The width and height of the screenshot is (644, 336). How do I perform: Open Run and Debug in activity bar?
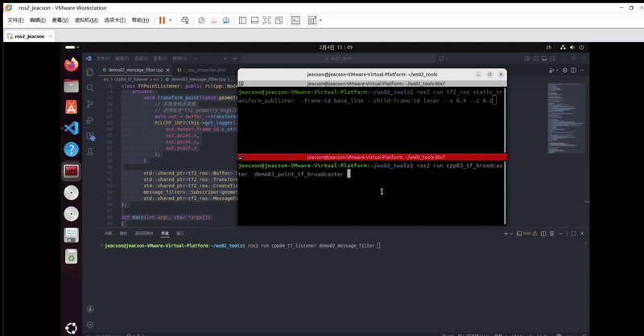[x=90, y=121]
